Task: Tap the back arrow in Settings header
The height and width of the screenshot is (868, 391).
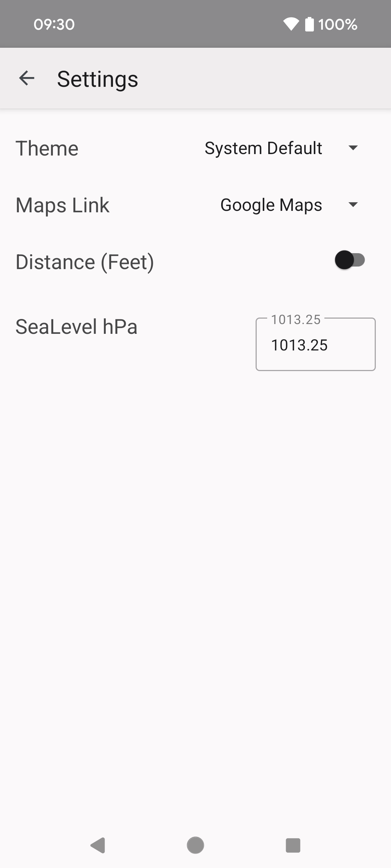Action: click(26, 78)
